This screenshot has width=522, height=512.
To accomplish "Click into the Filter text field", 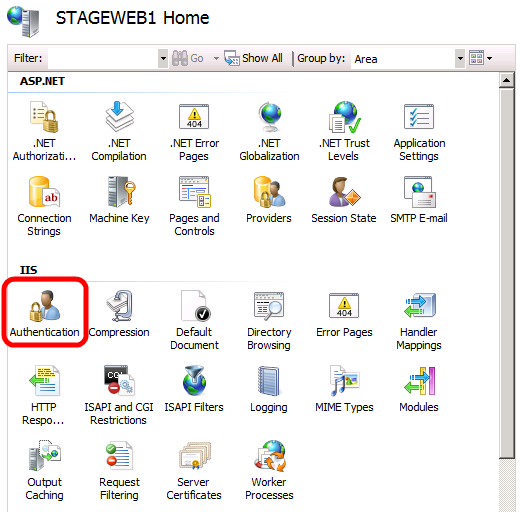I will click(103, 58).
